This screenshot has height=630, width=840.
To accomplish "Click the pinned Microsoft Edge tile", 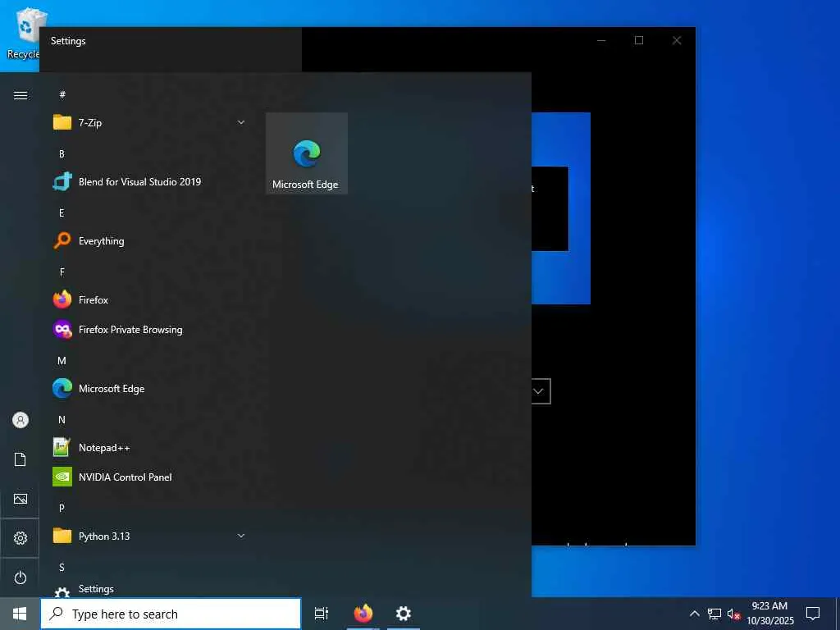I will click(307, 153).
